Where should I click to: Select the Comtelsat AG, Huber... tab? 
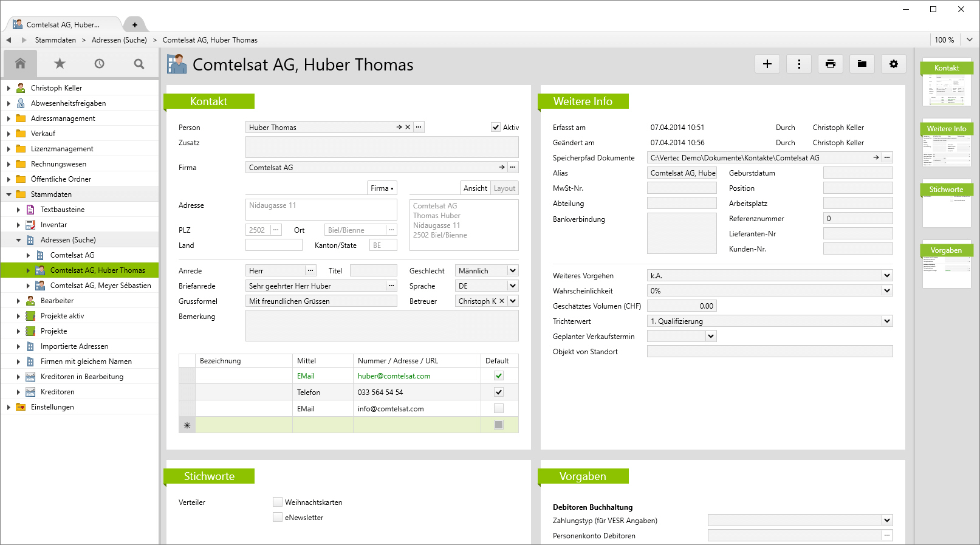(63, 25)
